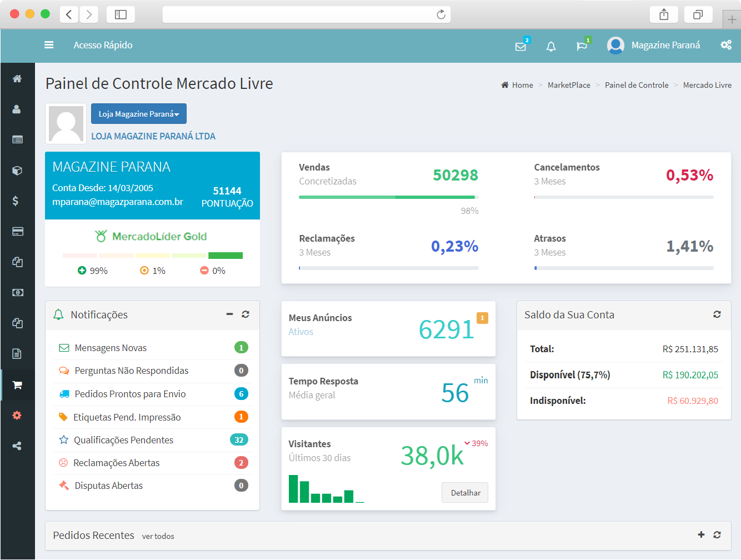This screenshot has width=741, height=560.
Task: Open the shopping cart icon in sidebar
Action: point(17,385)
